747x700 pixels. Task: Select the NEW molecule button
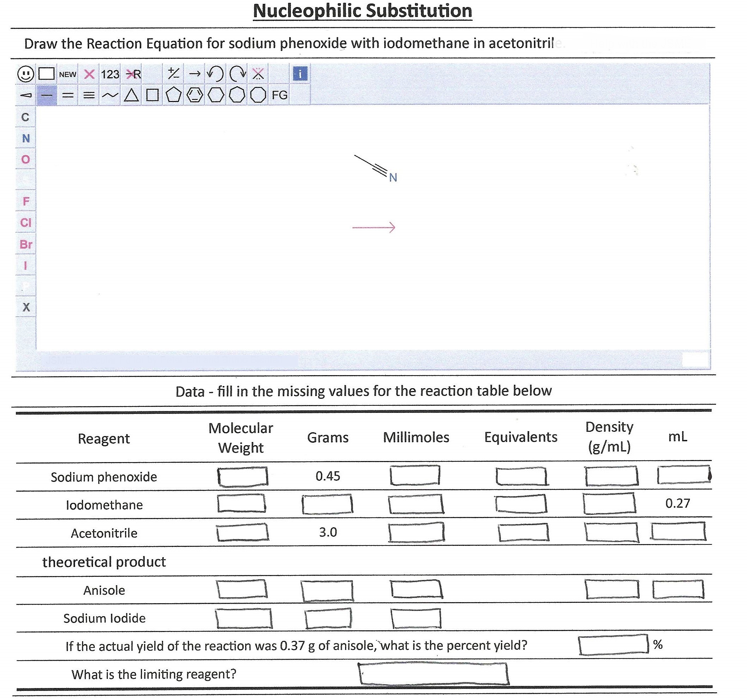(x=68, y=74)
